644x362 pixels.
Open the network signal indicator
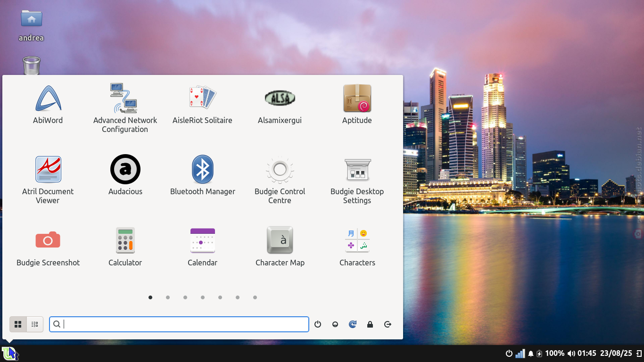pos(520,354)
